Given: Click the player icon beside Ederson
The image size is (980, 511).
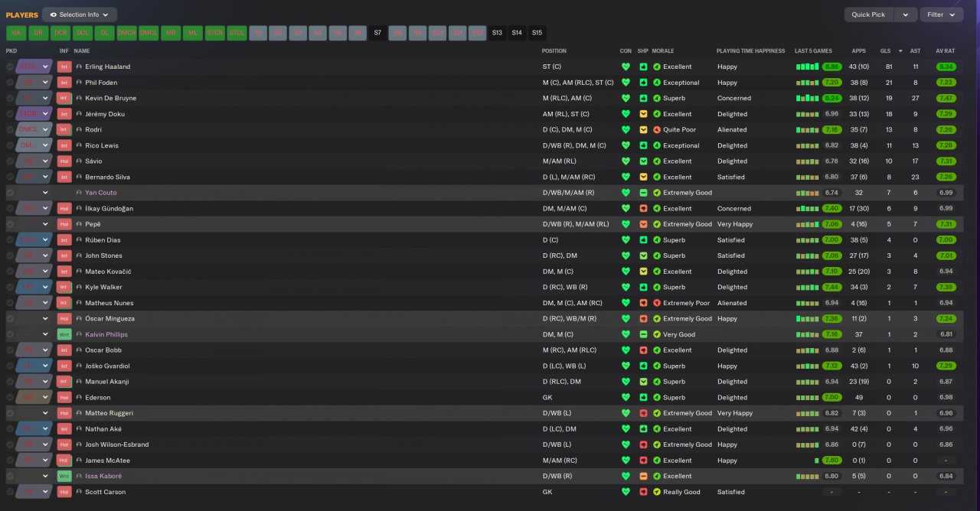Looking at the screenshot, I should click(79, 397).
